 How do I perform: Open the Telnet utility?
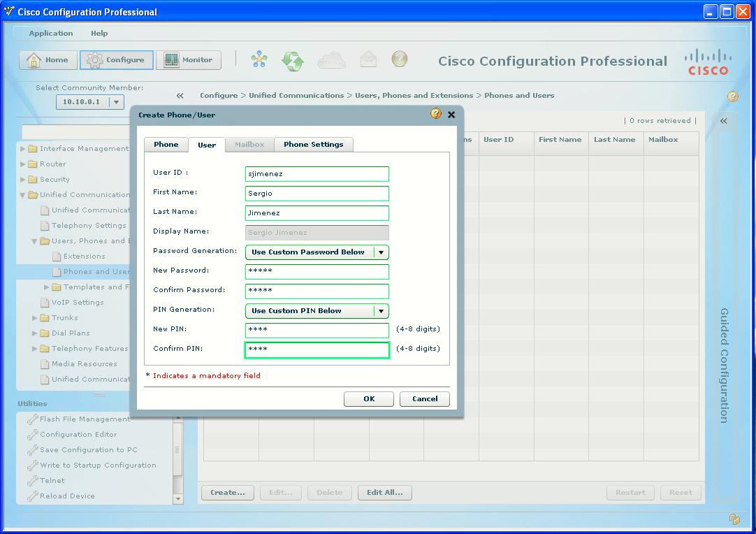[x=52, y=481]
